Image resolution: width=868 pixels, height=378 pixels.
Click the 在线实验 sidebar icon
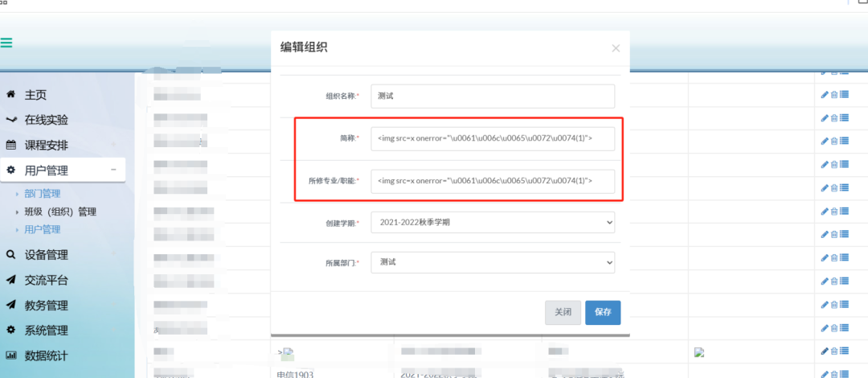pyautogui.click(x=10, y=120)
